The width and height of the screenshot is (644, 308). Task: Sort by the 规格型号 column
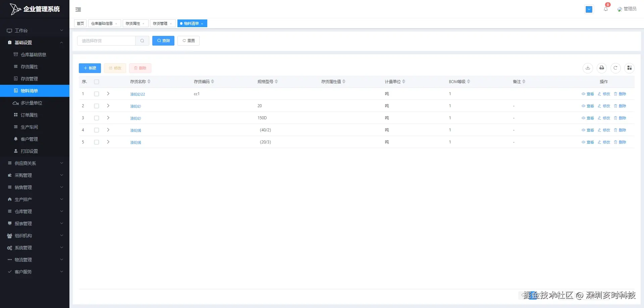click(276, 82)
